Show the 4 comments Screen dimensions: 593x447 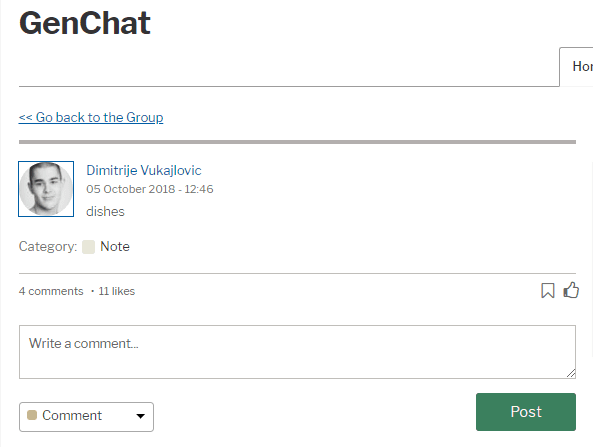[x=51, y=291]
